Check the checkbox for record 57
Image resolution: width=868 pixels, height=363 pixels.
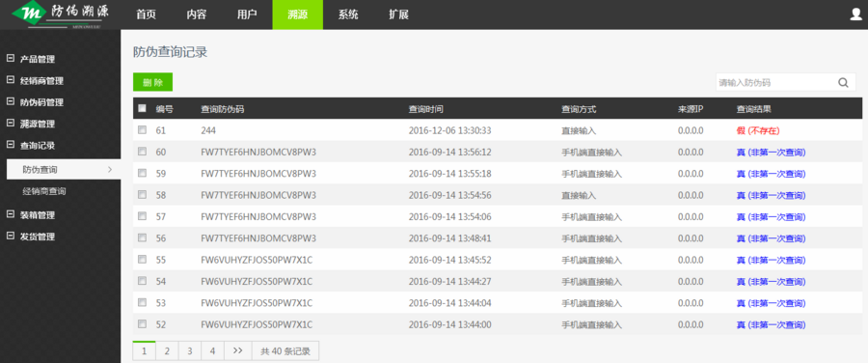click(143, 216)
